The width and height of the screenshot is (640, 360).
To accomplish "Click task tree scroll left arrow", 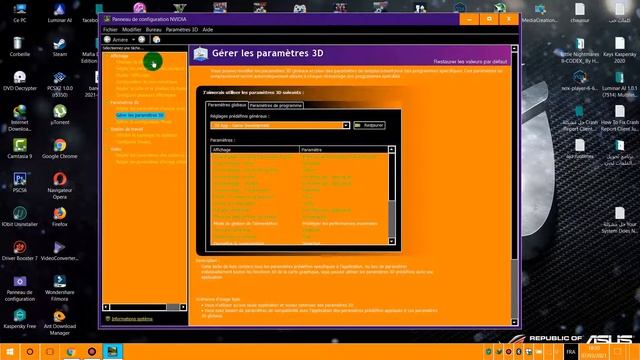I will click(x=106, y=307).
